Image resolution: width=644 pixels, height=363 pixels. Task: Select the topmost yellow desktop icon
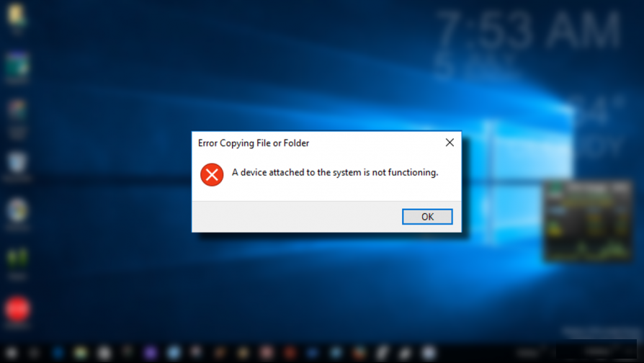(17, 14)
